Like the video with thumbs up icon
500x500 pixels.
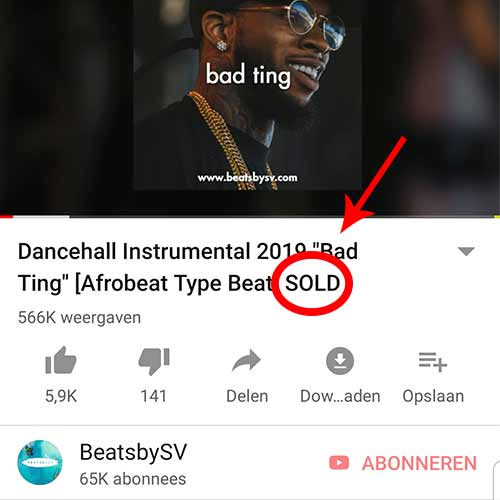tap(61, 361)
